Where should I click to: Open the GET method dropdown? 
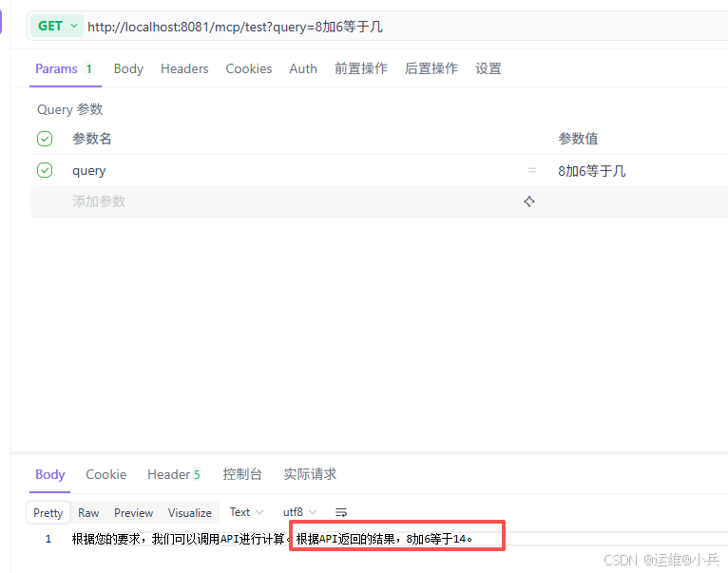tap(57, 26)
